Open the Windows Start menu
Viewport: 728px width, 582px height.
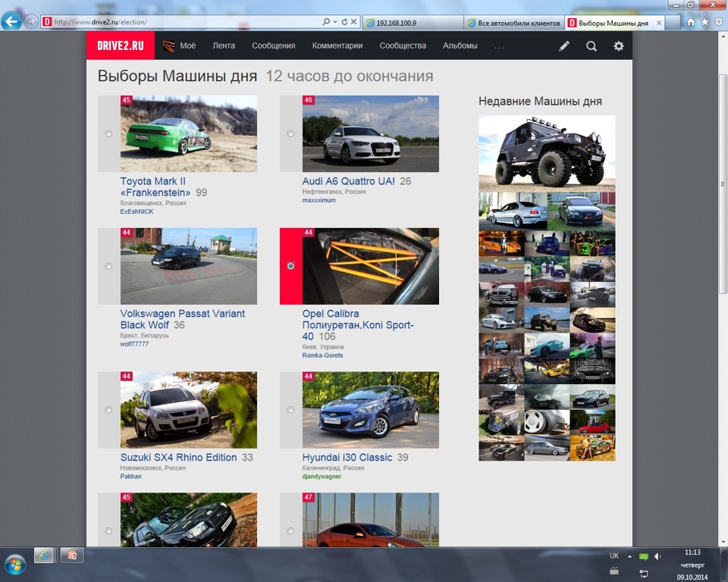(14, 565)
